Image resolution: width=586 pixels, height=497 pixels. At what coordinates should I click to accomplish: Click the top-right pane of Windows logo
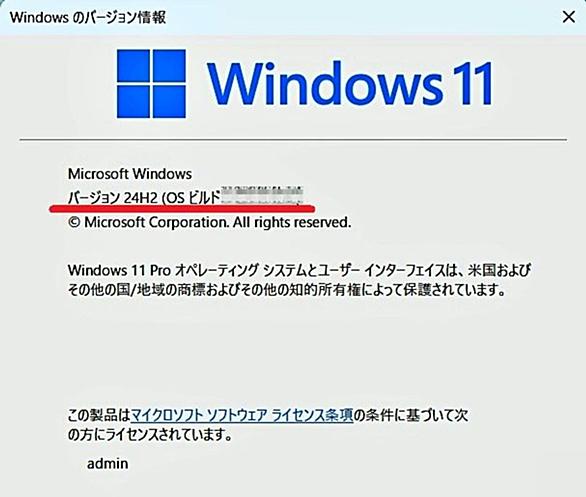[169, 66]
